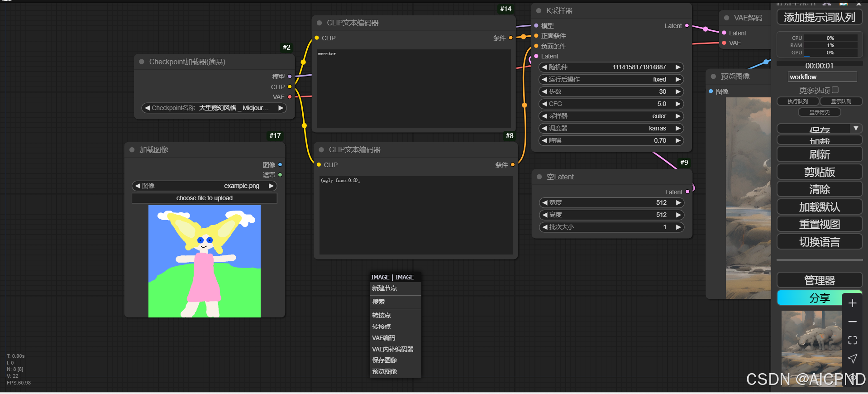The width and height of the screenshot is (868, 394).
Task: Choose VAE编码 in the context menu
Action: pyautogui.click(x=396, y=338)
